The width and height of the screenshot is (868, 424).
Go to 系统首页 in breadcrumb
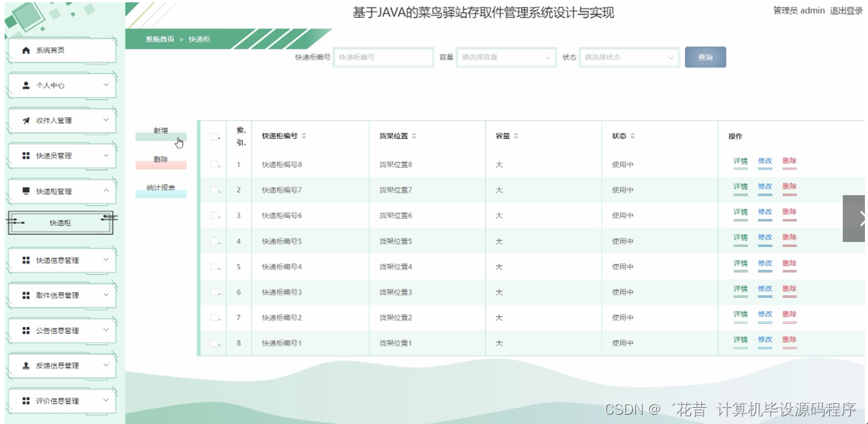[160, 40]
